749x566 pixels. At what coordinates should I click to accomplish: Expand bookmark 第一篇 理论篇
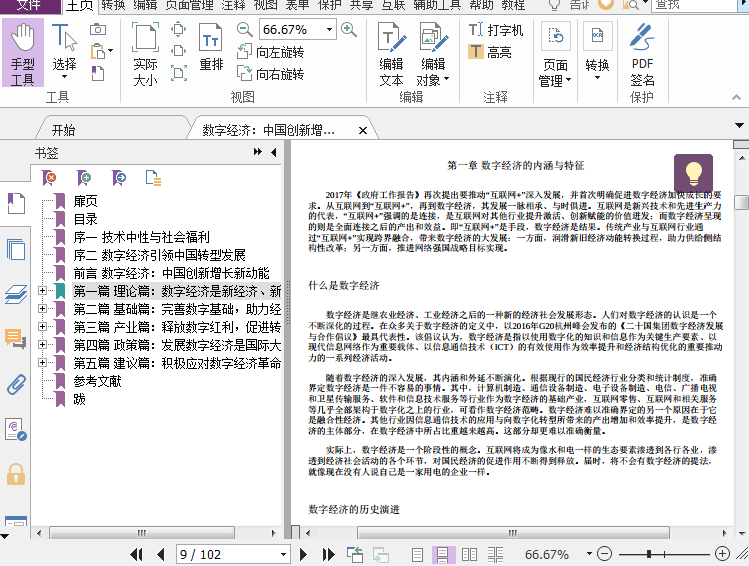43,290
